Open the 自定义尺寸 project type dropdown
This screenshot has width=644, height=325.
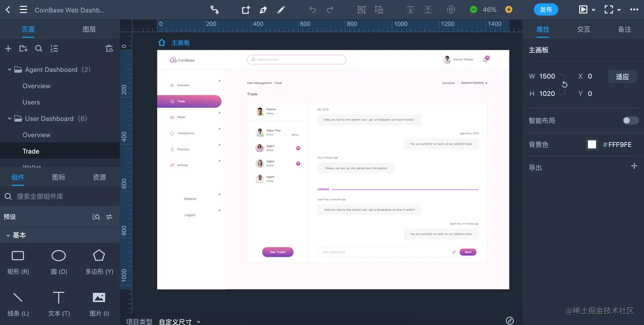pos(180,322)
